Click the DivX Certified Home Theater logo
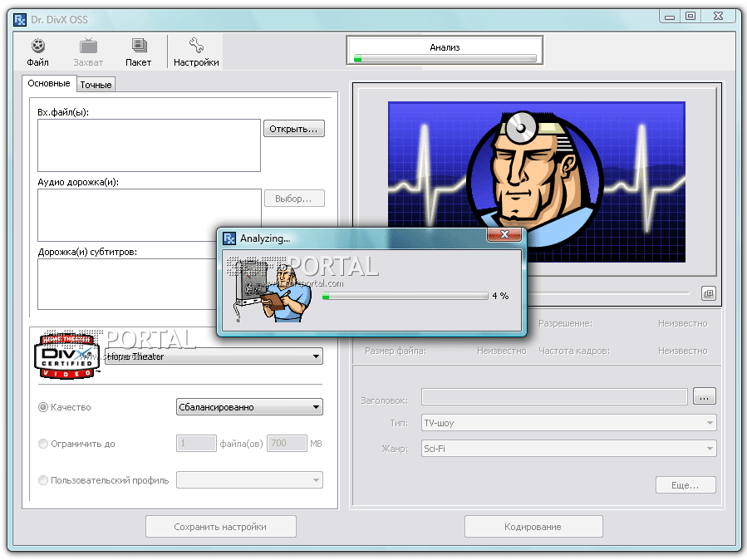The width and height of the screenshot is (747, 560). click(67, 356)
